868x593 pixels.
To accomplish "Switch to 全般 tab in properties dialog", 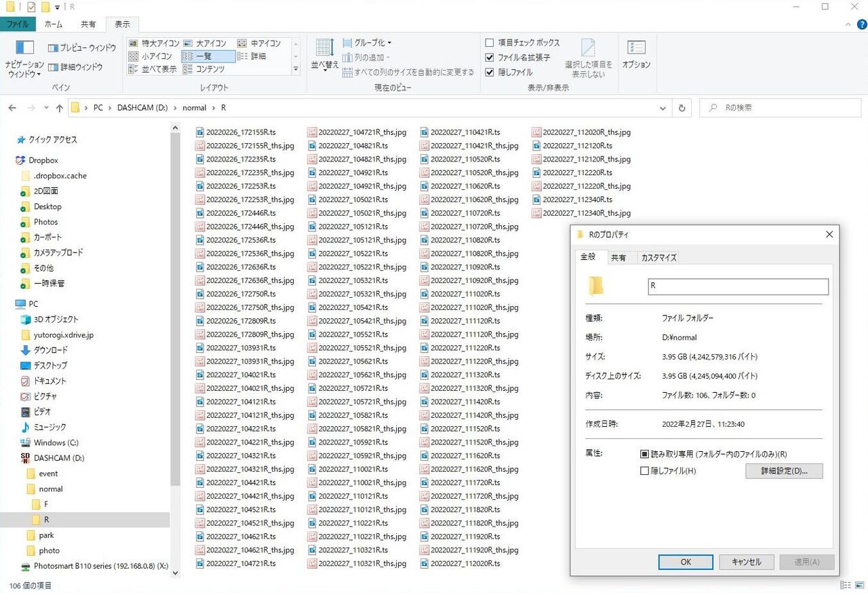I will (x=588, y=257).
